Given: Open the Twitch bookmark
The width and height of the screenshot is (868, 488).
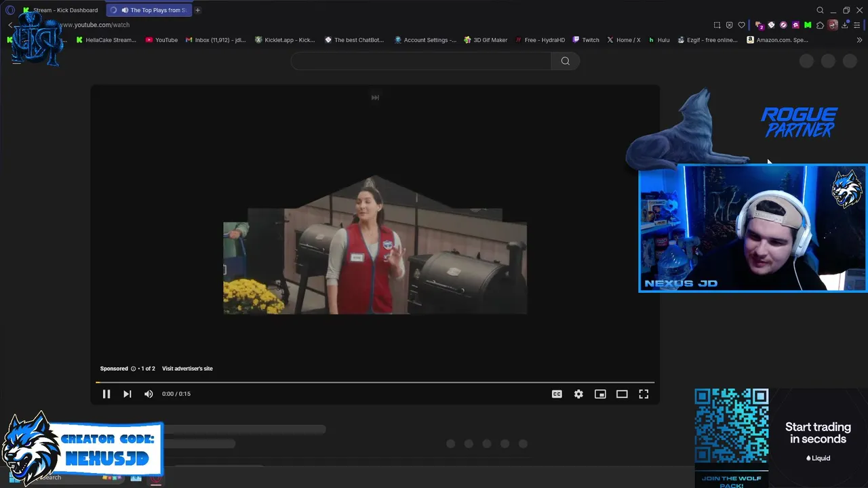Looking at the screenshot, I should click(586, 40).
